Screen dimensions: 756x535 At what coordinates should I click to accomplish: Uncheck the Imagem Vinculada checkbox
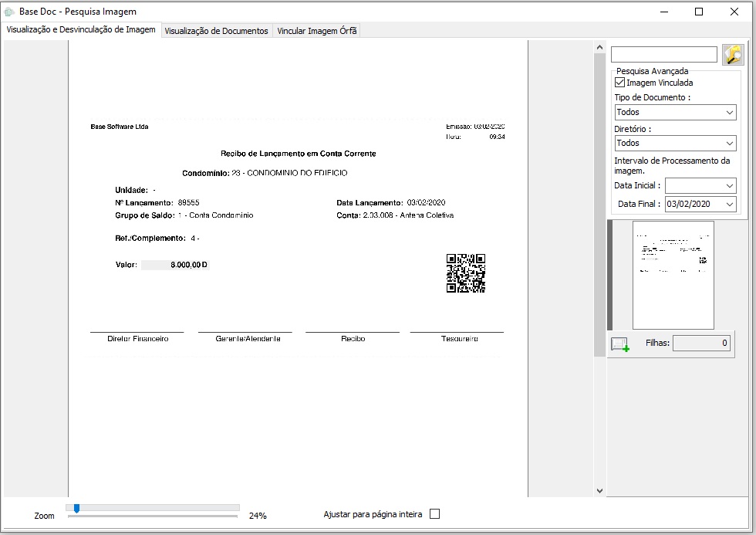[620, 83]
